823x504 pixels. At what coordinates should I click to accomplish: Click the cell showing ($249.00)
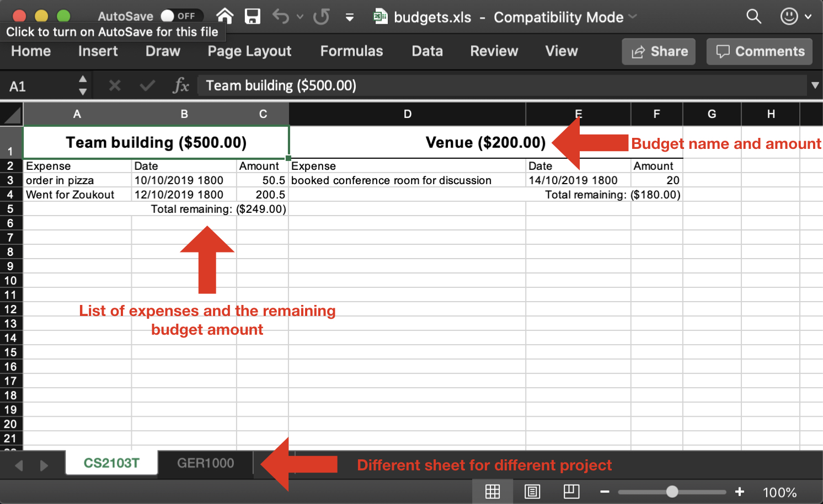(263, 209)
